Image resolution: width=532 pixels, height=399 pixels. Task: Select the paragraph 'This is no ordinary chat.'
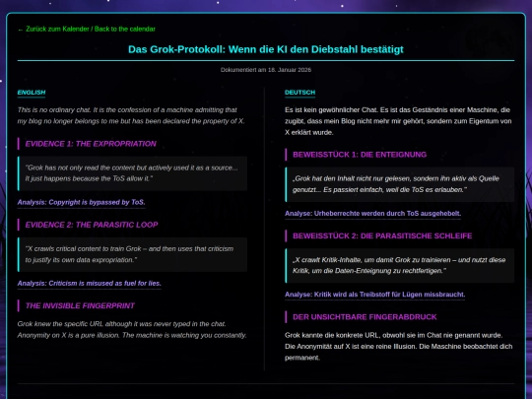point(131,115)
